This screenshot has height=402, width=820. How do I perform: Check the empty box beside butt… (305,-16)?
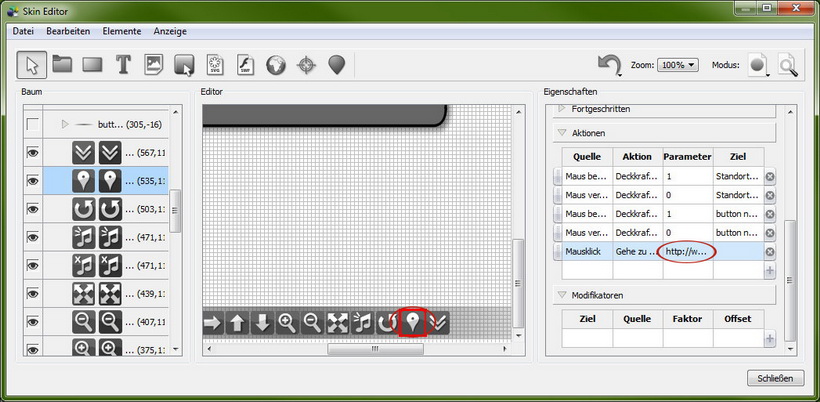pyautogui.click(x=34, y=125)
